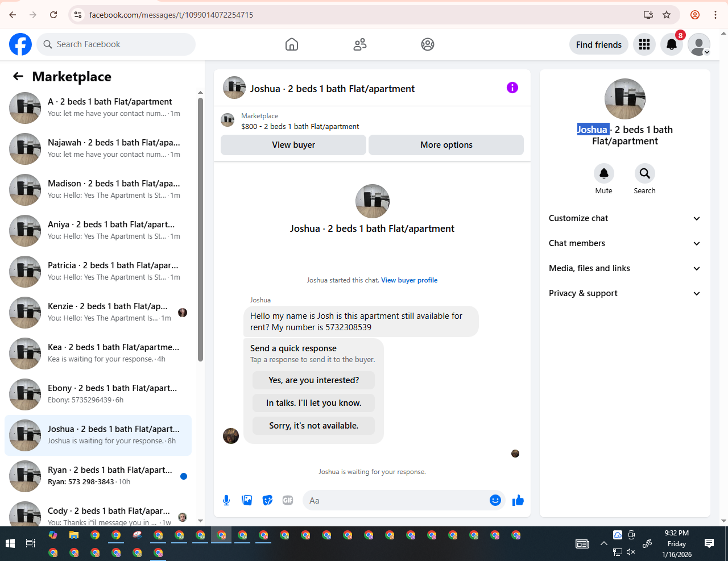Send a thumbs-up like
Viewport: 728px width, 561px height.
pos(518,500)
